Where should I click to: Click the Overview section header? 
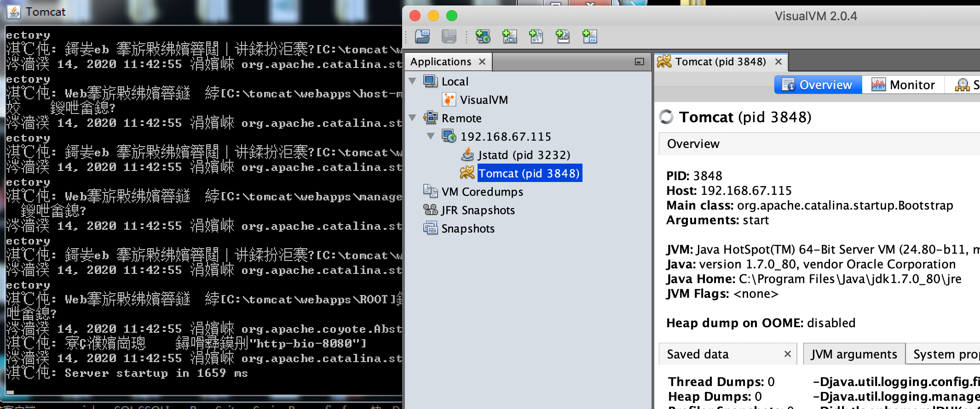click(819, 144)
